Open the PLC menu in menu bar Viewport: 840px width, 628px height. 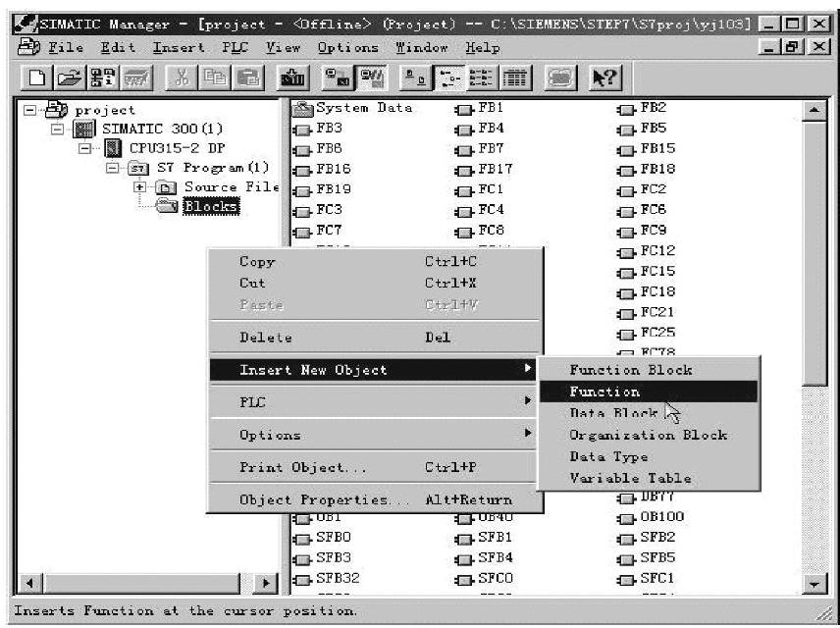tap(235, 48)
